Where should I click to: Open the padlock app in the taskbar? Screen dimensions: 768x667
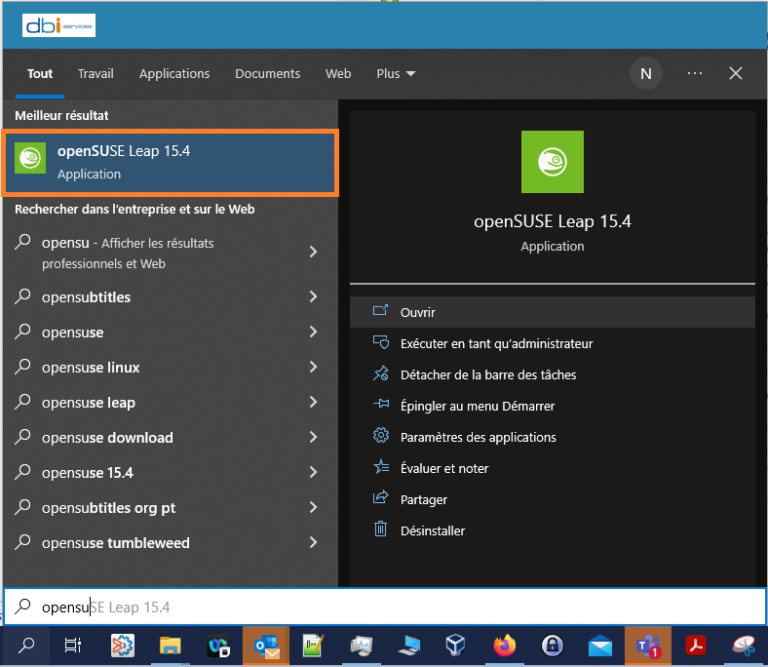(x=552, y=645)
